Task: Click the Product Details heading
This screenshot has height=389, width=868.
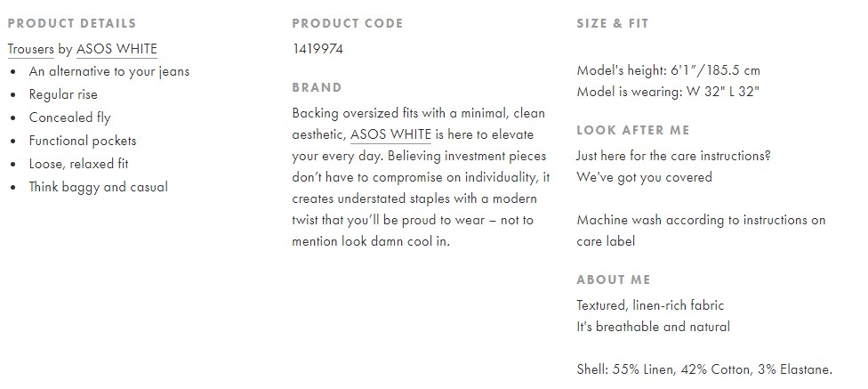Action: click(72, 23)
